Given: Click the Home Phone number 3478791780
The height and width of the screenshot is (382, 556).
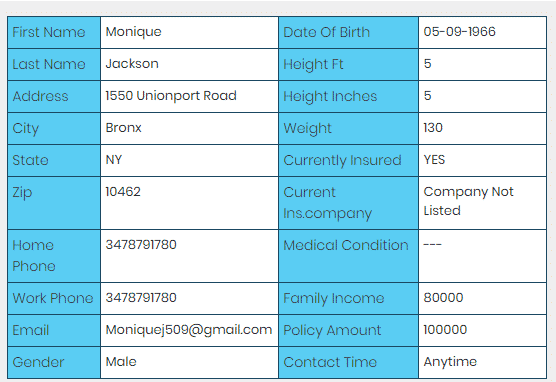Looking at the screenshot, I should point(141,245).
